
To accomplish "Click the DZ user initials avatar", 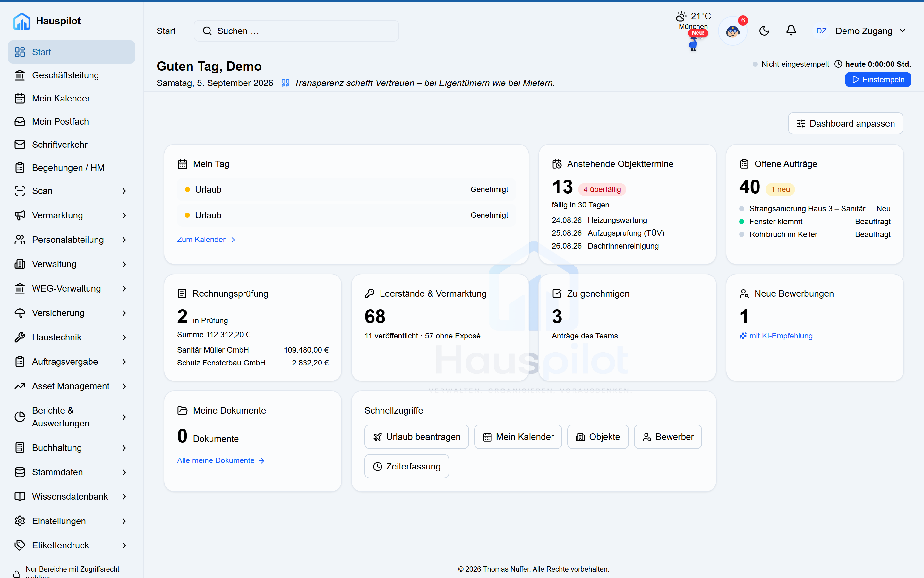I will point(821,31).
